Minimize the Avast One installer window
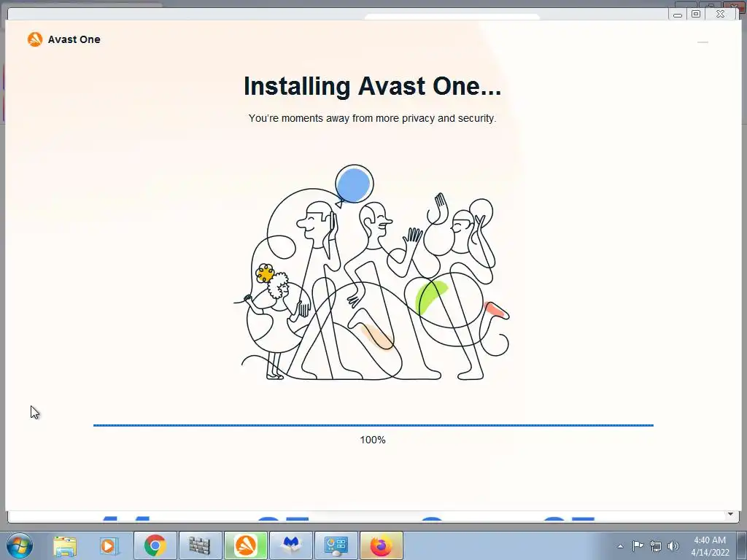The image size is (747, 560). (703, 42)
